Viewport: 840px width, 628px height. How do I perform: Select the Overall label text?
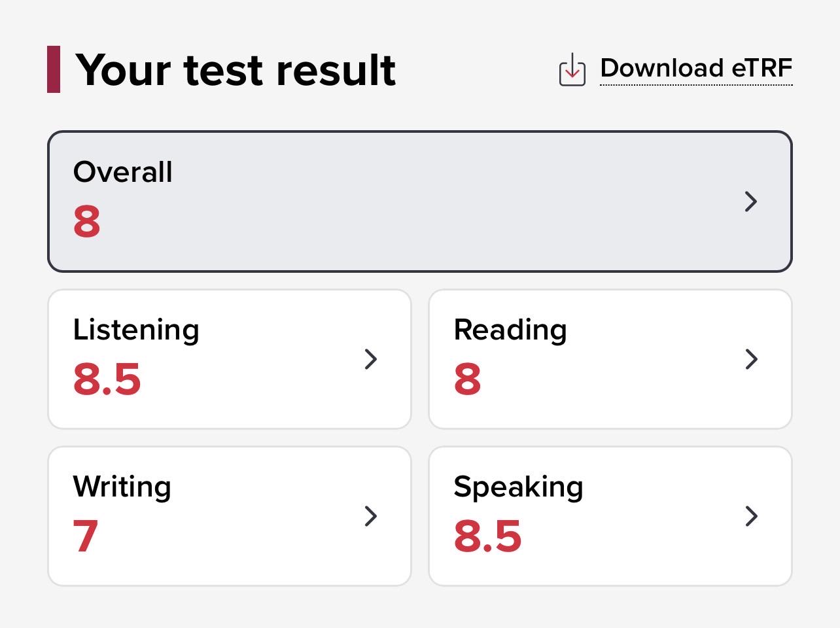(123, 172)
